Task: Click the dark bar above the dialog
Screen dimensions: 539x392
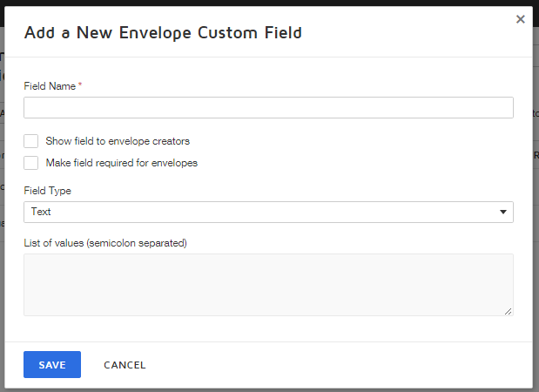Action: pyautogui.click(x=261, y=3)
